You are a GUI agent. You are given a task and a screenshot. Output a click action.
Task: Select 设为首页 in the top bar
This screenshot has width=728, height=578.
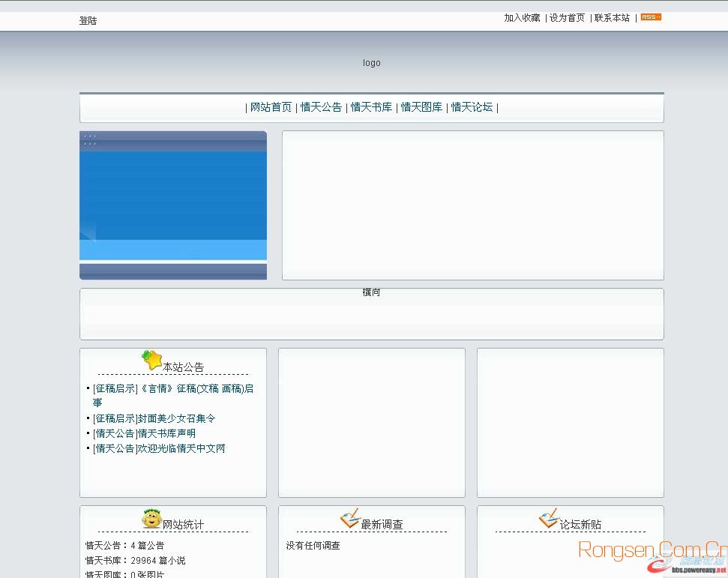point(567,18)
